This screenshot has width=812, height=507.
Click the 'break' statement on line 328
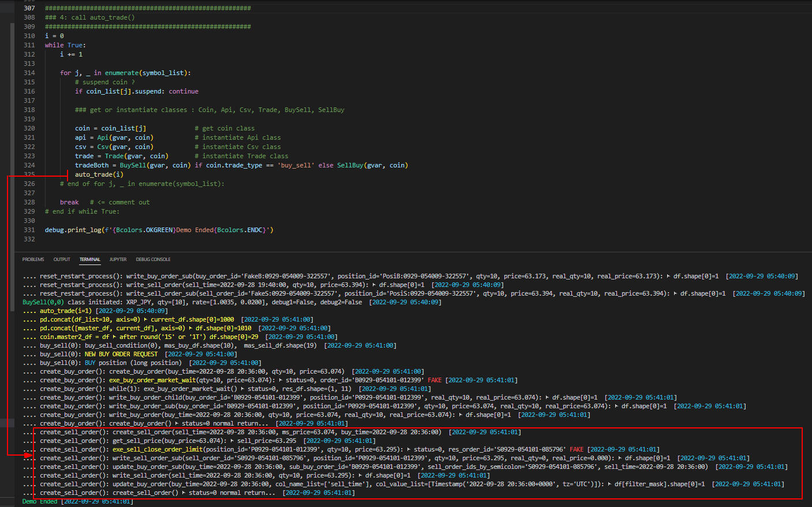pyautogui.click(x=69, y=202)
